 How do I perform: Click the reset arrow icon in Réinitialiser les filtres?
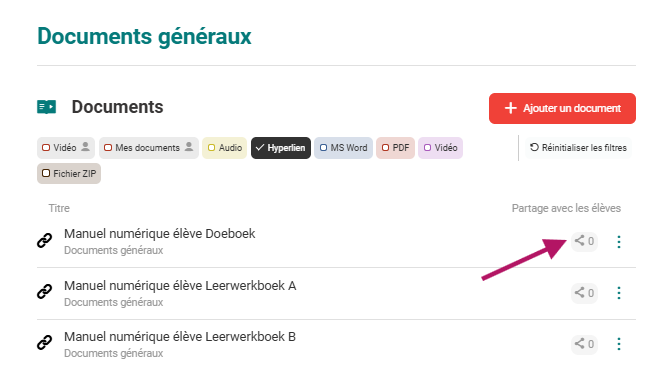(534, 147)
